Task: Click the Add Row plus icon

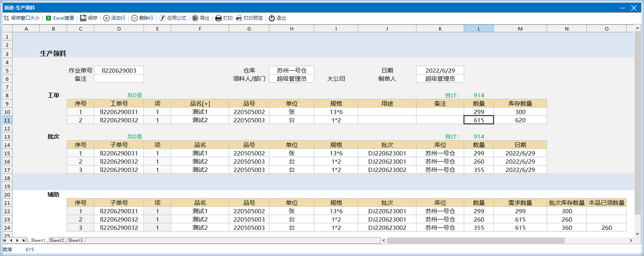Action: (106, 18)
